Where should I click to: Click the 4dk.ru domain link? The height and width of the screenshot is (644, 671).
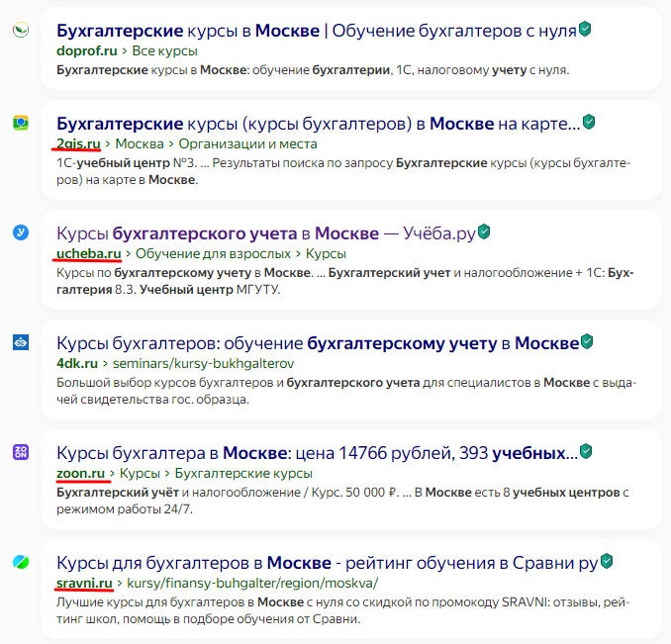pos(77,363)
